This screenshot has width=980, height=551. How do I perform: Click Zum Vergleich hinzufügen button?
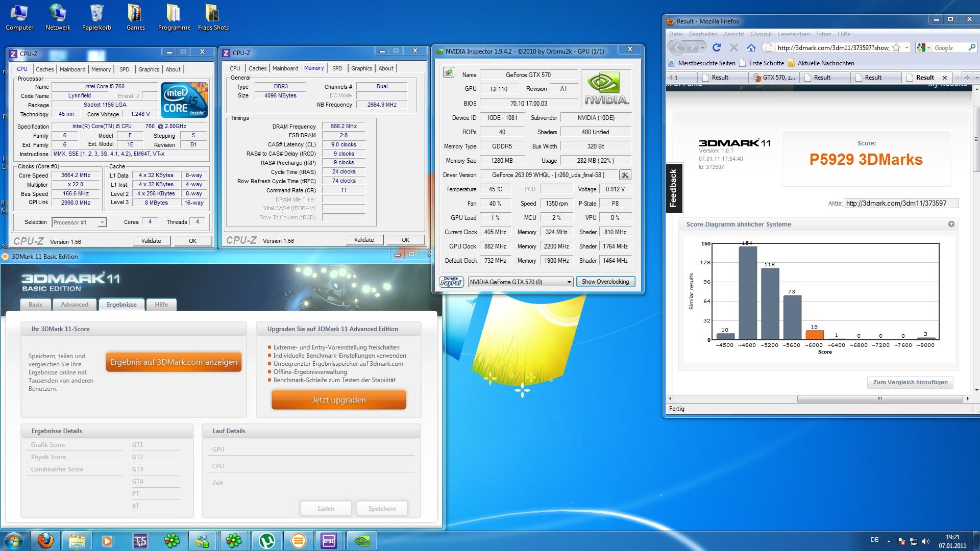click(x=910, y=382)
